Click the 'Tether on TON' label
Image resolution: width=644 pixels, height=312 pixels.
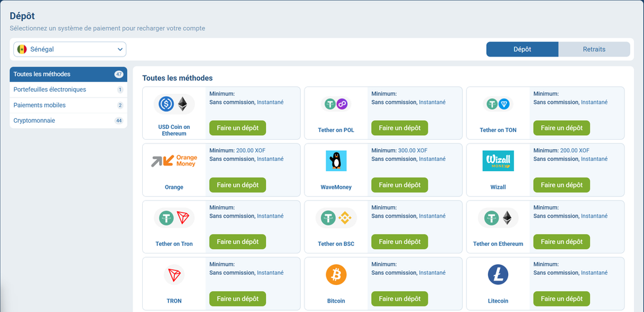point(498,130)
